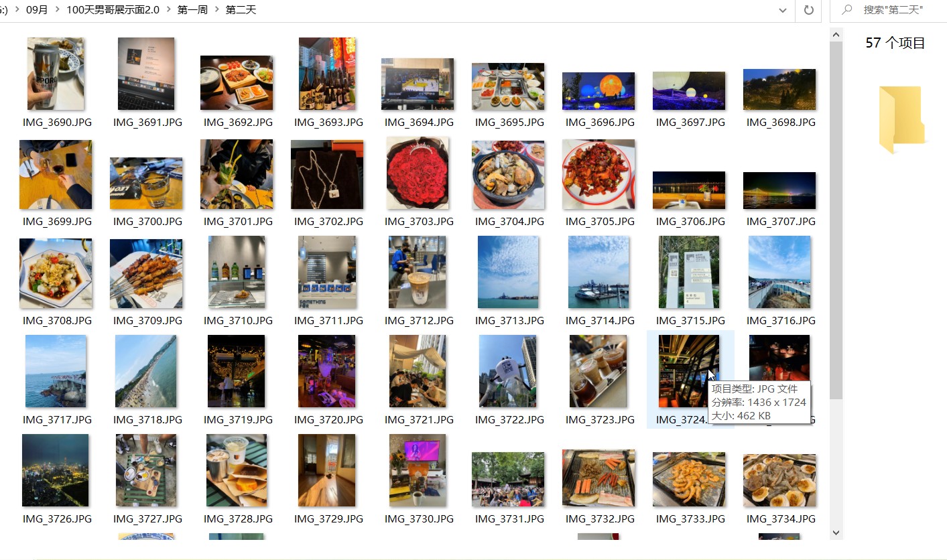
Task: Select IMG_3707.JPG thumbnail
Action: coord(779,190)
